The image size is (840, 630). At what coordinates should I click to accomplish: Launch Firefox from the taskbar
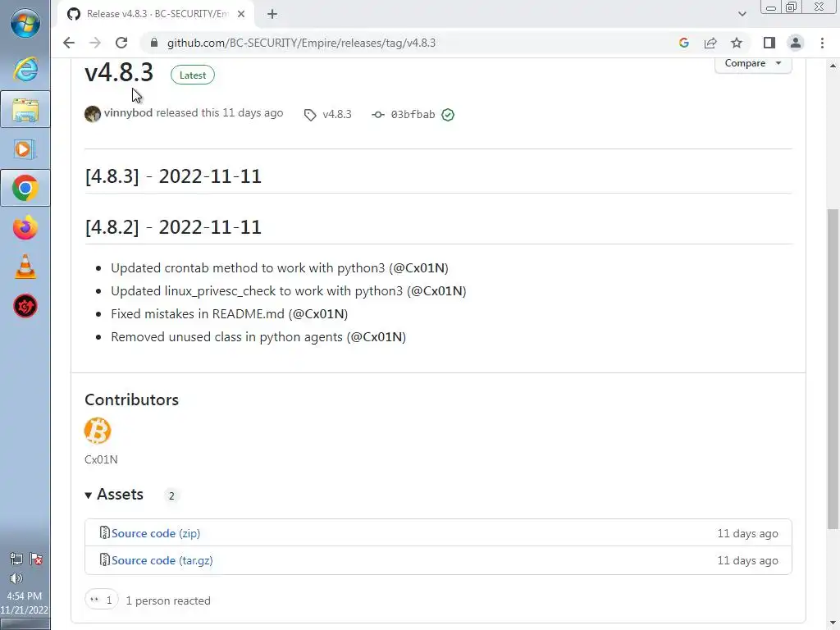click(x=25, y=228)
